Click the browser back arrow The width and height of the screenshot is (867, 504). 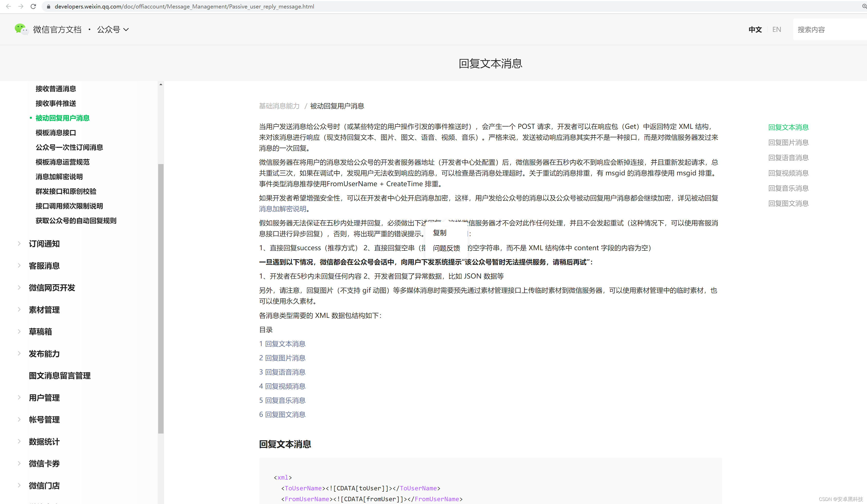coord(8,6)
